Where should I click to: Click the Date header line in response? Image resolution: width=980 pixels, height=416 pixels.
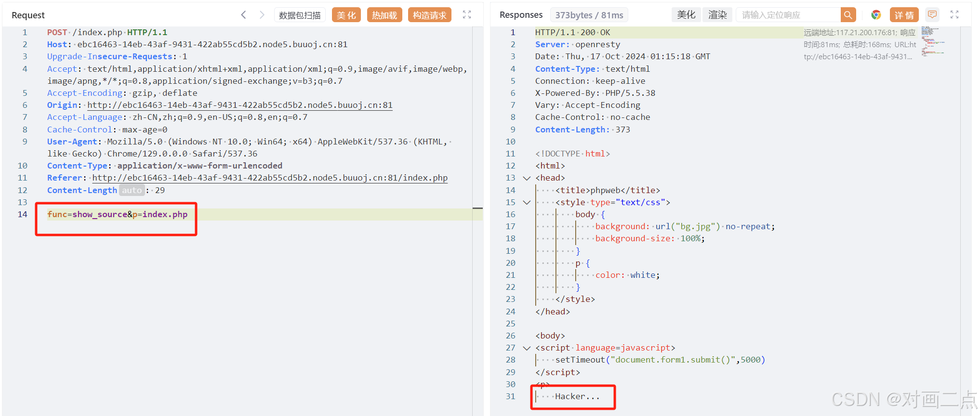(x=622, y=56)
